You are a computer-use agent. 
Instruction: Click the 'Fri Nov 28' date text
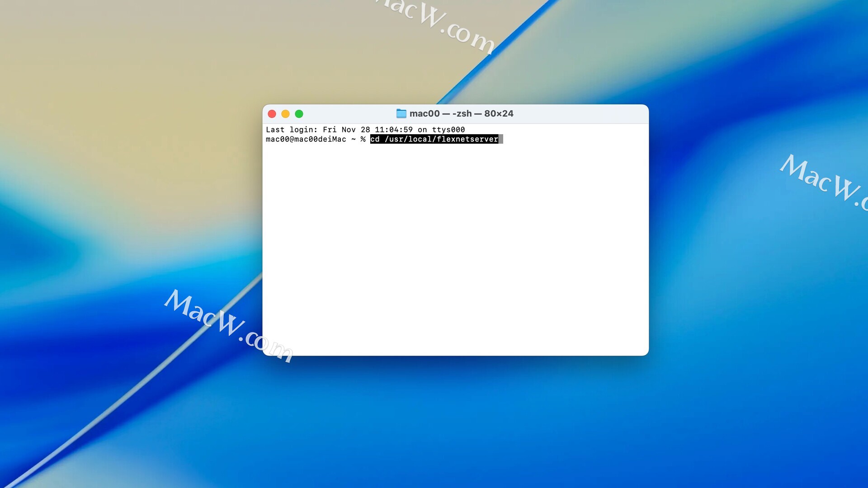click(x=346, y=130)
